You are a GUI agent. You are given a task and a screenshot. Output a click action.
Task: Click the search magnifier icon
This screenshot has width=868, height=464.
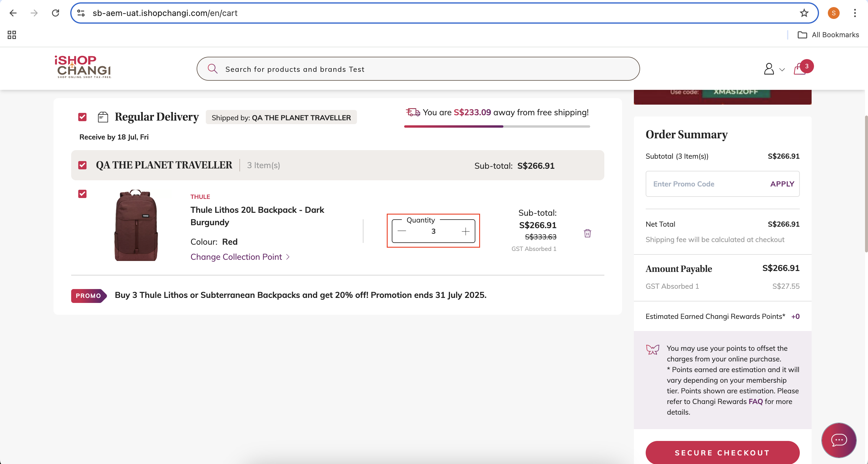coord(212,69)
